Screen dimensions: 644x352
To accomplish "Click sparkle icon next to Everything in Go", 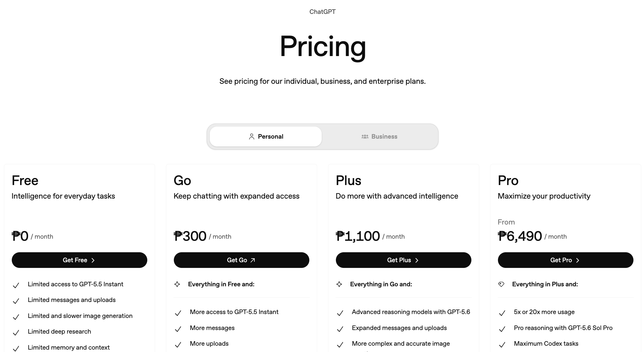I will click(x=339, y=284).
